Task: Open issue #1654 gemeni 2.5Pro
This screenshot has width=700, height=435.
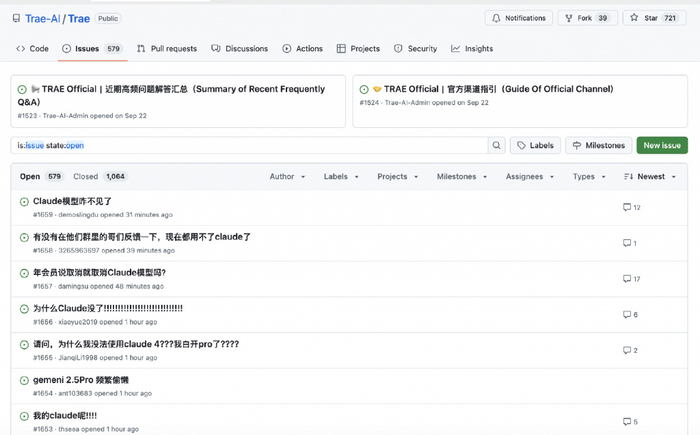Action: point(81,380)
